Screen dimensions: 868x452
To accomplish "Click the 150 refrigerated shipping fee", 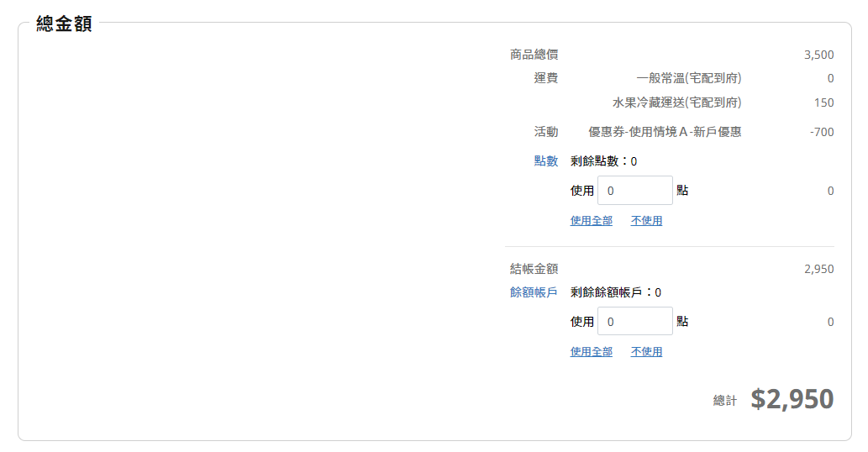I will click(823, 102).
